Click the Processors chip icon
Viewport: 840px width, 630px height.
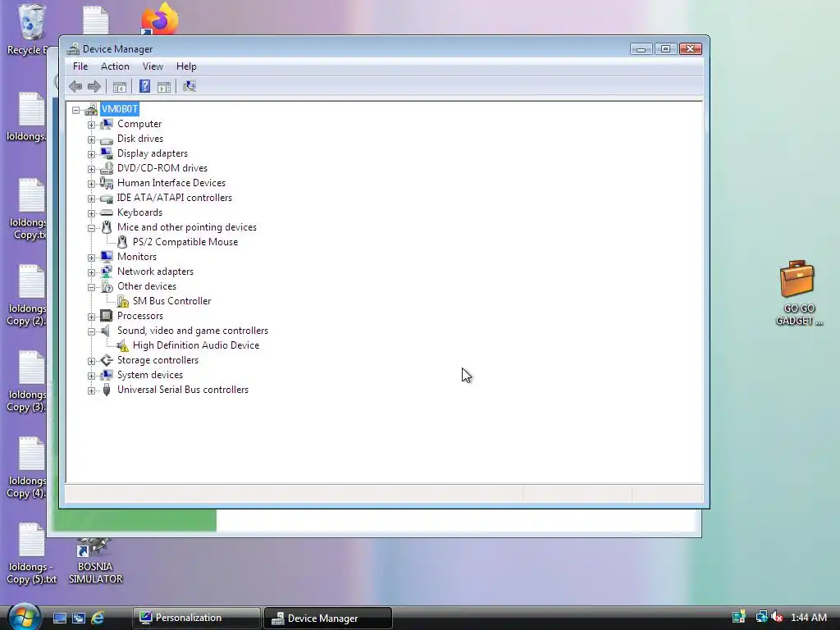(x=107, y=316)
